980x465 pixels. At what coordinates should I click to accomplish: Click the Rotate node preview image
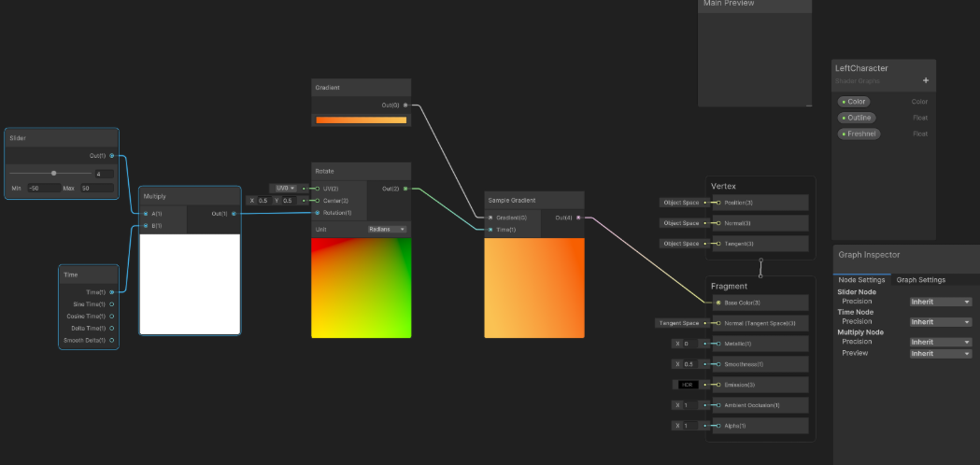(x=362, y=288)
